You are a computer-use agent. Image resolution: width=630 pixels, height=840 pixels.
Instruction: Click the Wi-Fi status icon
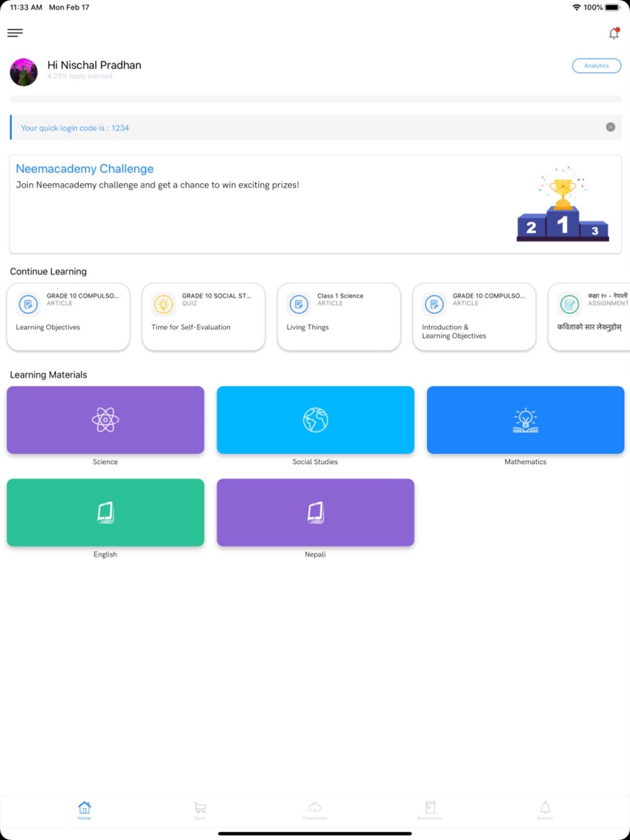click(576, 8)
